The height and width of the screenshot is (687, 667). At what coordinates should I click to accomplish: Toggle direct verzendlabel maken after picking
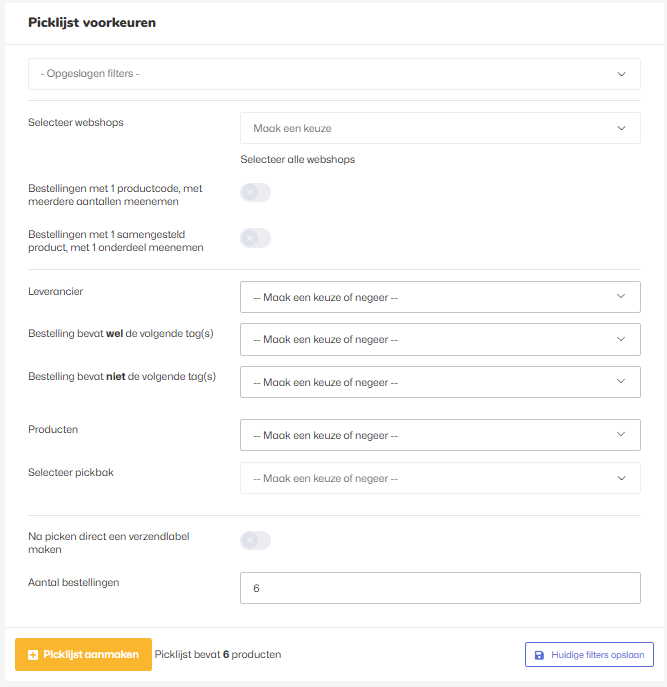[x=255, y=540]
